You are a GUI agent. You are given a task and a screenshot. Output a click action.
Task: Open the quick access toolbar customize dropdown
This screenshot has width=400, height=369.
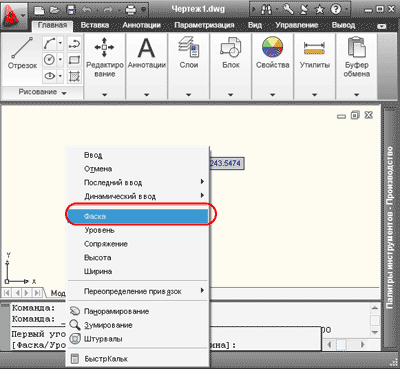pyautogui.click(x=144, y=10)
